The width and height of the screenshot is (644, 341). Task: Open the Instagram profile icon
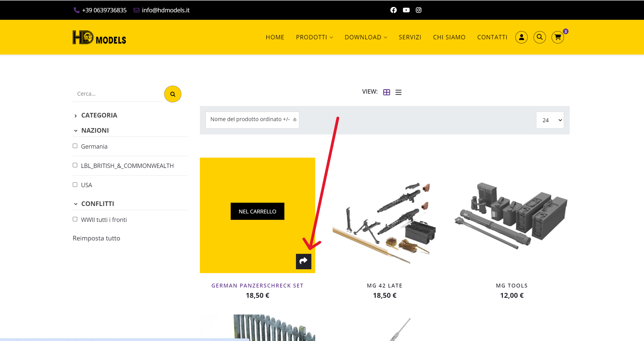pos(418,10)
